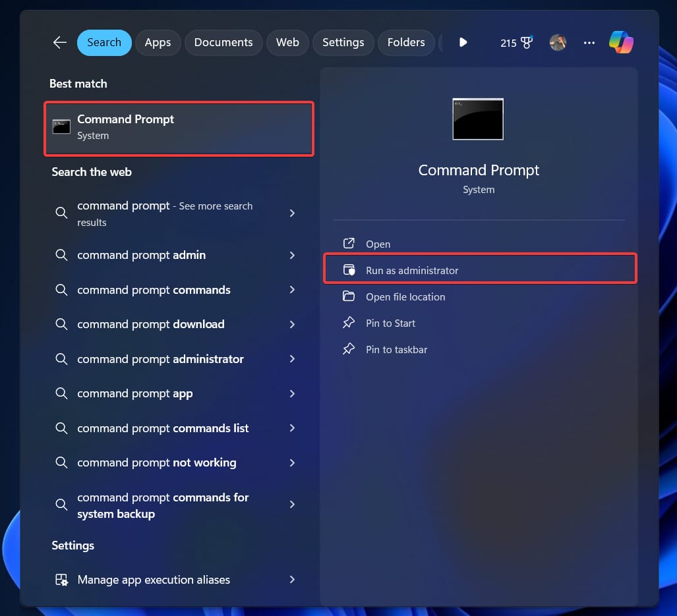Screen dimensions: 677x616
Task: Click the pin icon beside Pin to taskbar
Action: coord(349,349)
